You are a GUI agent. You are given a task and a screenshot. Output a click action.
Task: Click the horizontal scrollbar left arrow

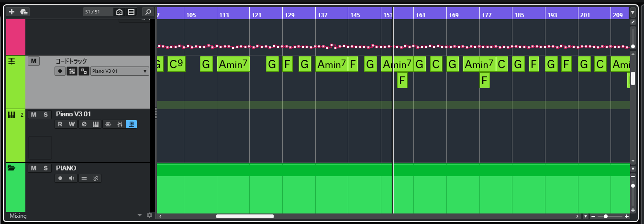[160, 216]
